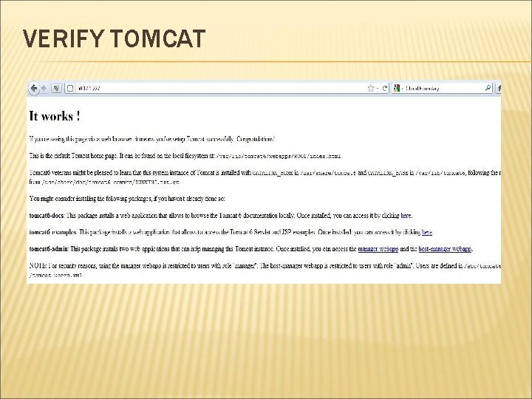The width and height of the screenshot is (532, 399).
Task: Click the page identity icon in address bar
Action: point(70,89)
